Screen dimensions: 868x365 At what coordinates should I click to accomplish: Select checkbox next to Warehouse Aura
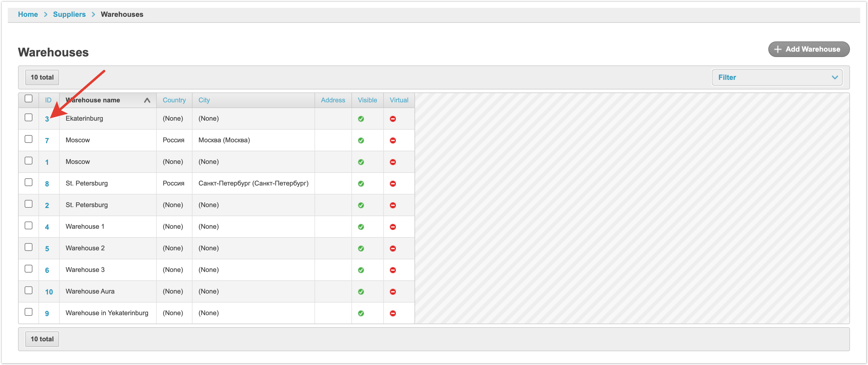29,290
